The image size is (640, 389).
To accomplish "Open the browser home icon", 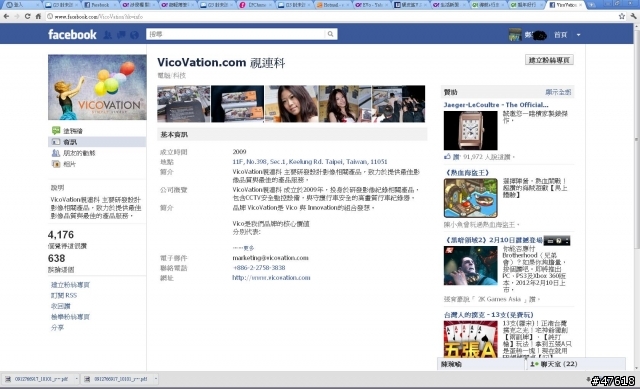I will (38, 16).
